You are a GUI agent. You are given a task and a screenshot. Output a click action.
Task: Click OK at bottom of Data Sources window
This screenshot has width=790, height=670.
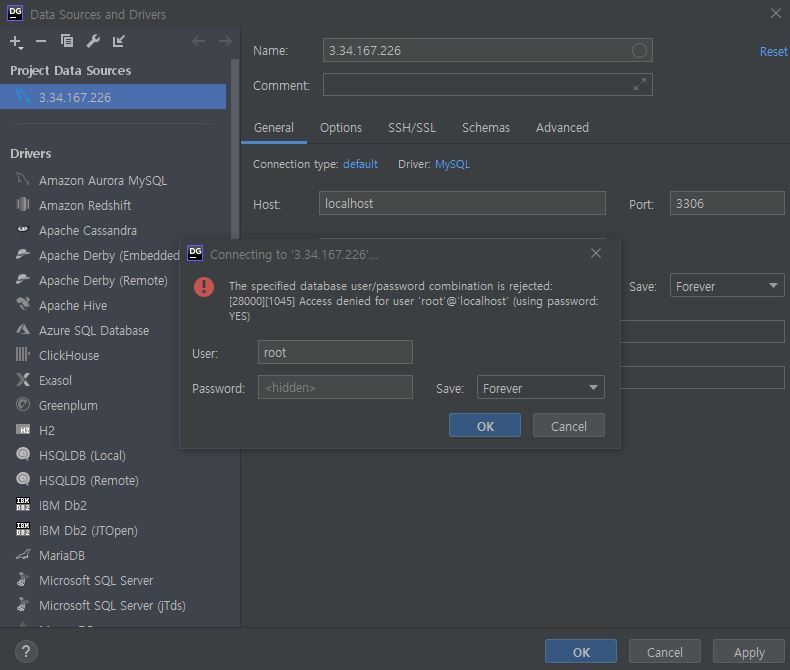pos(580,651)
